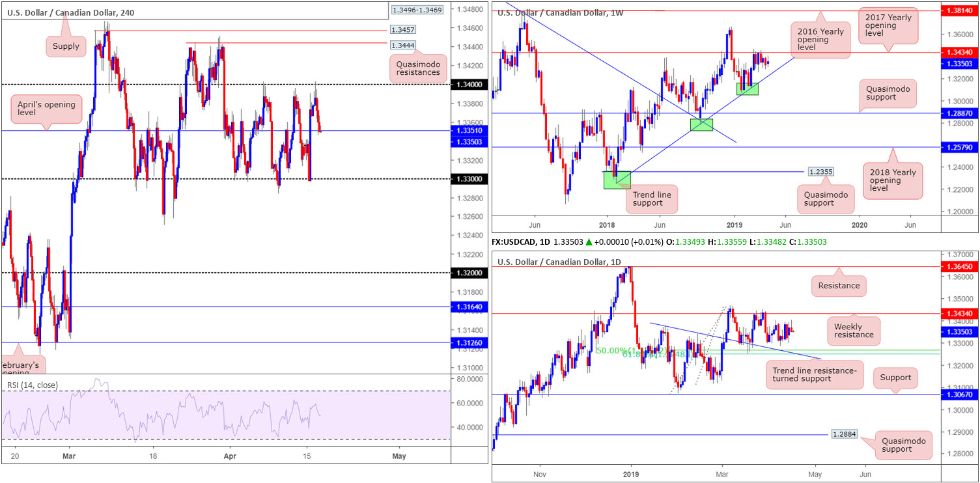Select the 1.3457 Quasimodo level label
Viewport: 980px width, 483px height.
tap(402, 30)
